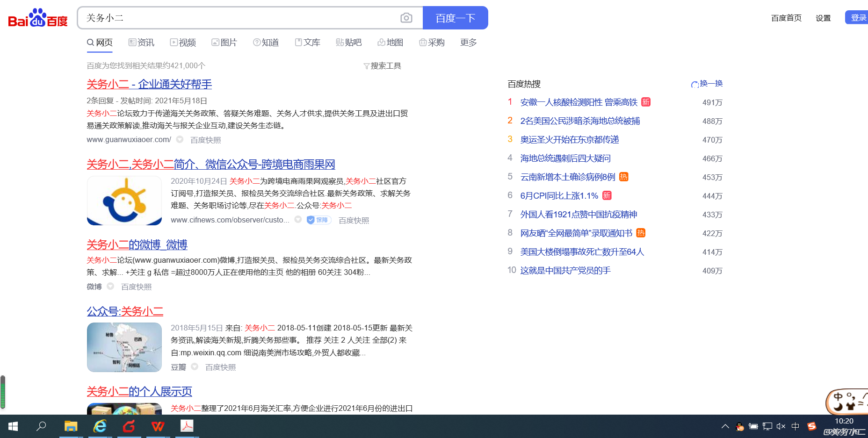Open result 公众号:关务小二
Screen dimensions: 868x438
click(x=125, y=311)
